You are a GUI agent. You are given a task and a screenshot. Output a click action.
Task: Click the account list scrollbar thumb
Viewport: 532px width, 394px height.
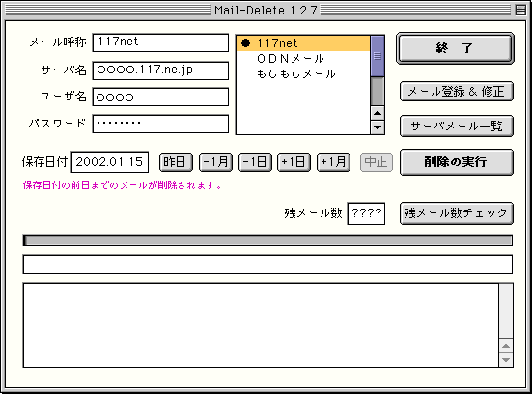[x=378, y=56]
